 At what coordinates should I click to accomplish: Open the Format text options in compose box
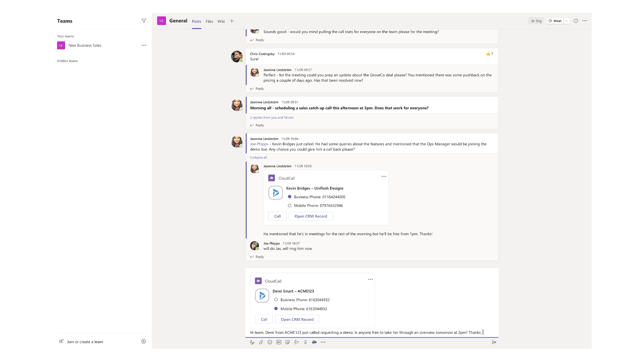pos(252,342)
